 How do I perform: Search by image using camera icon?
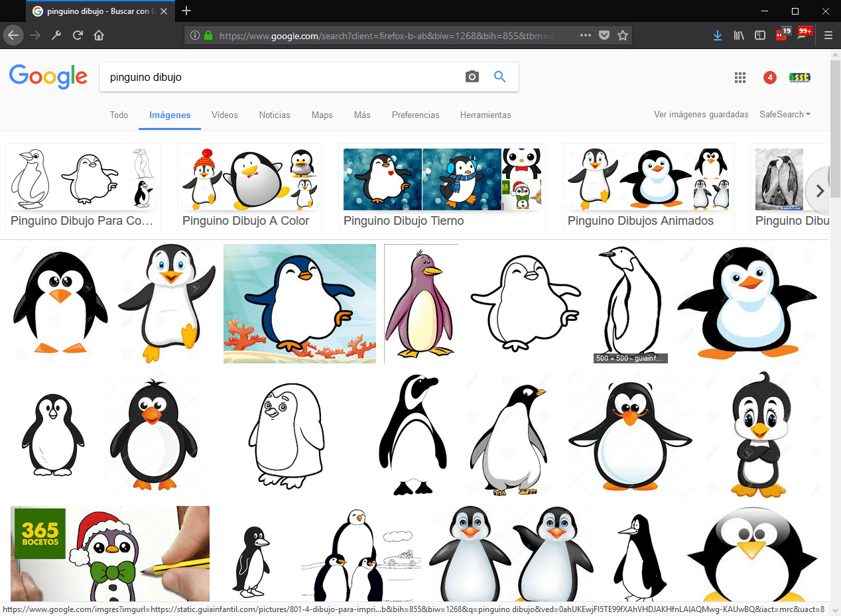(472, 77)
